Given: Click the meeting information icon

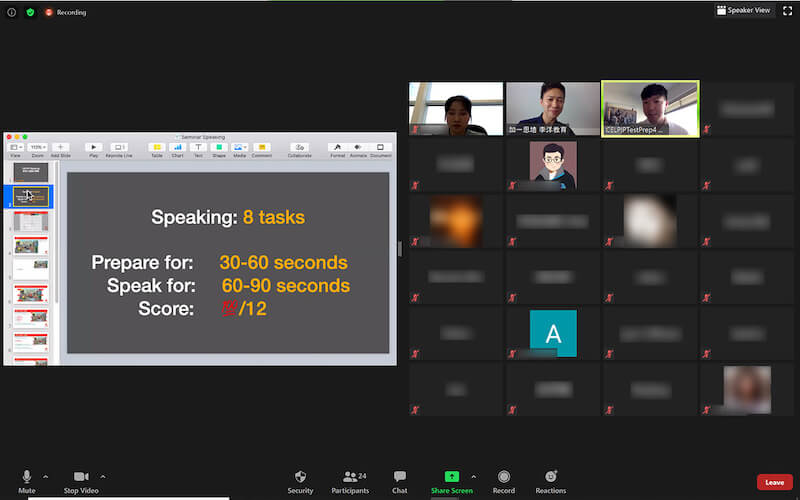Looking at the screenshot, I should [x=12, y=12].
